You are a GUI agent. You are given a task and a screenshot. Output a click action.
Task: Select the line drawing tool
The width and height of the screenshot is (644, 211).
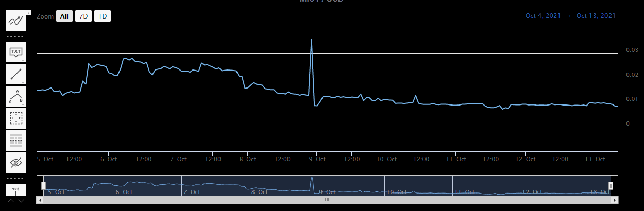coord(16,74)
